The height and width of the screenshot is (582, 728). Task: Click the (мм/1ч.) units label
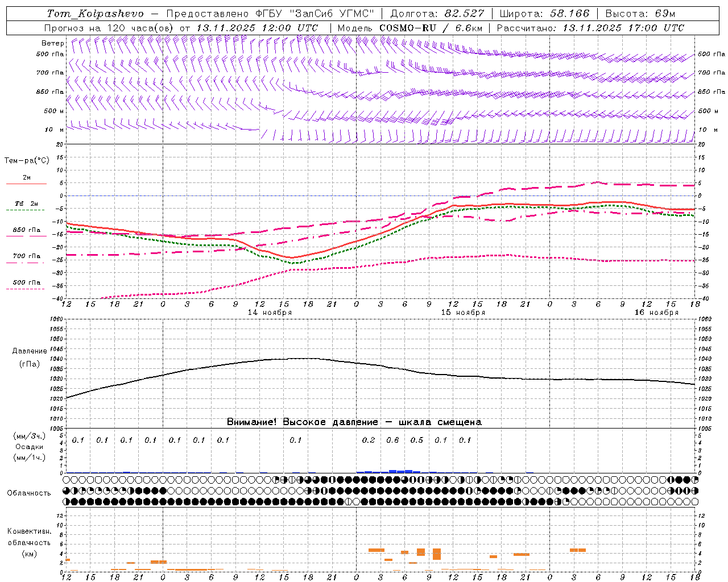[x=29, y=458]
